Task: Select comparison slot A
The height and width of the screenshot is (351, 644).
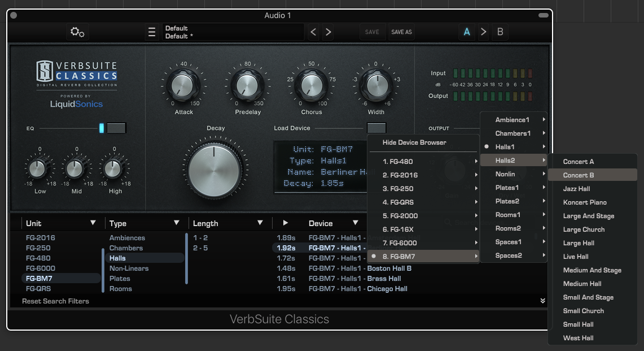Action: [x=467, y=32]
